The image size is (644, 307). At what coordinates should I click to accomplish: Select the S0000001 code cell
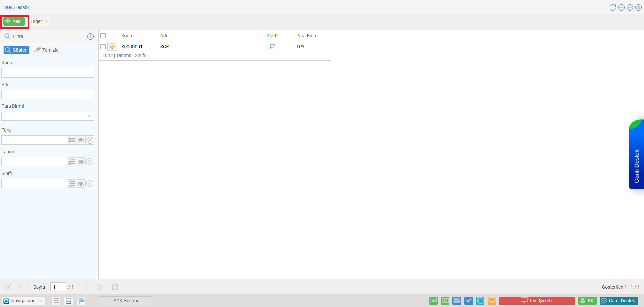click(x=132, y=47)
